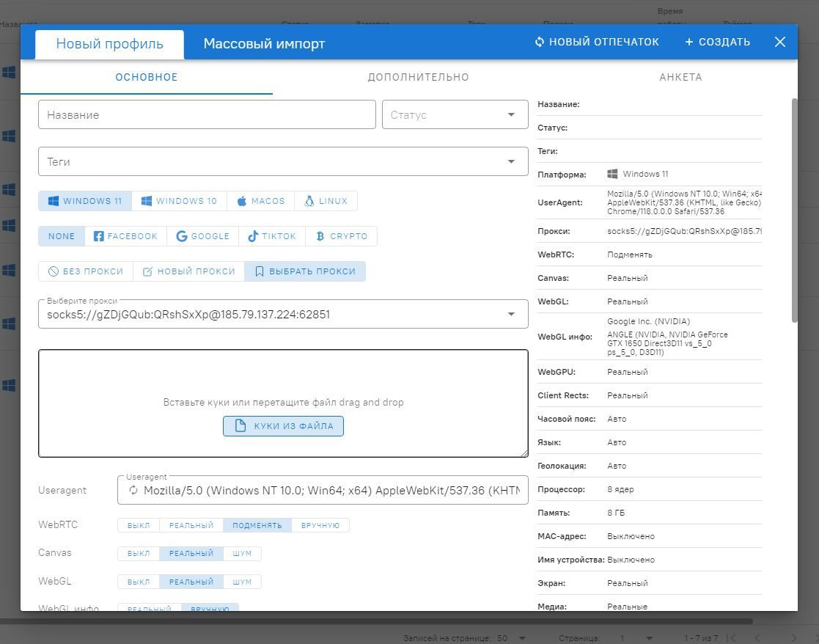
Task: Switch to Массовый импорт tab
Action: point(264,44)
